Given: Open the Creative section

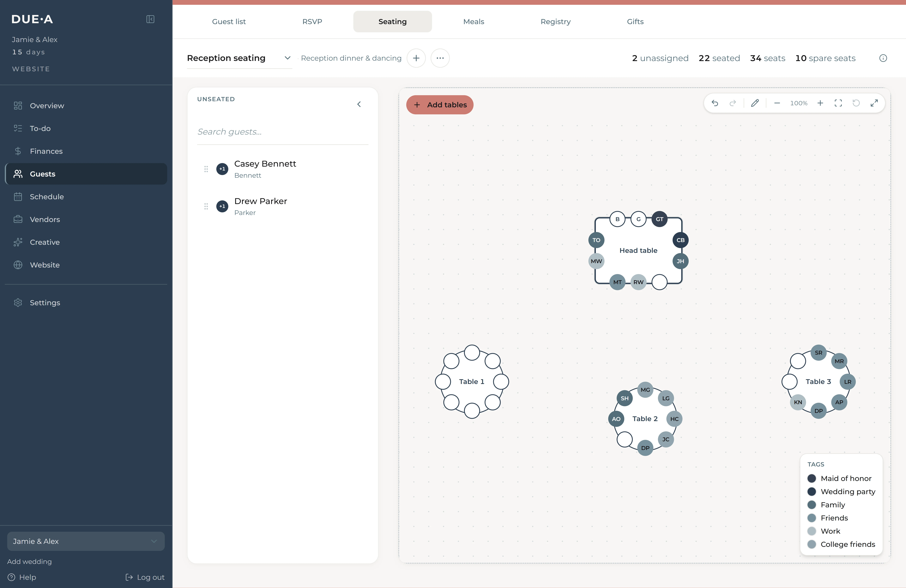Looking at the screenshot, I should pyautogui.click(x=86, y=242).
